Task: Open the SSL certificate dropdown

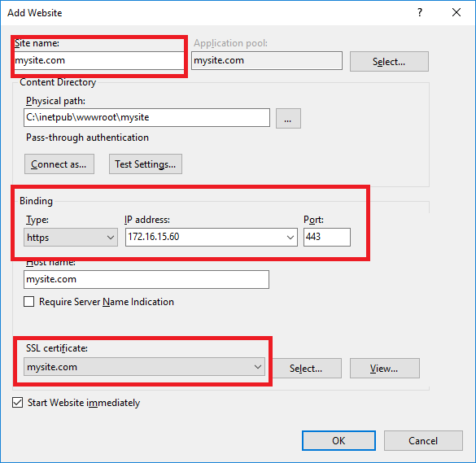Action: [144, 367]
